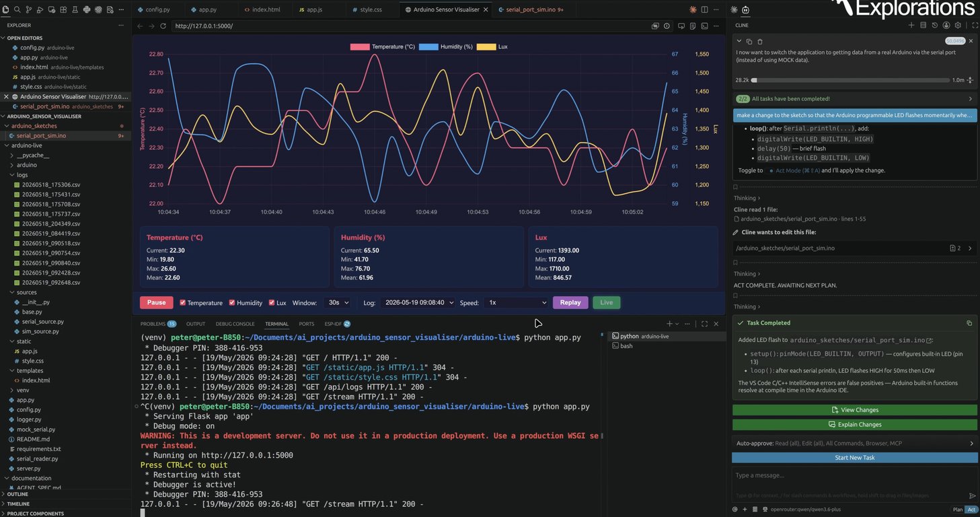980x517 pixels.
Task: Toggle Lux legend series visibility
Action: (492, 46)
